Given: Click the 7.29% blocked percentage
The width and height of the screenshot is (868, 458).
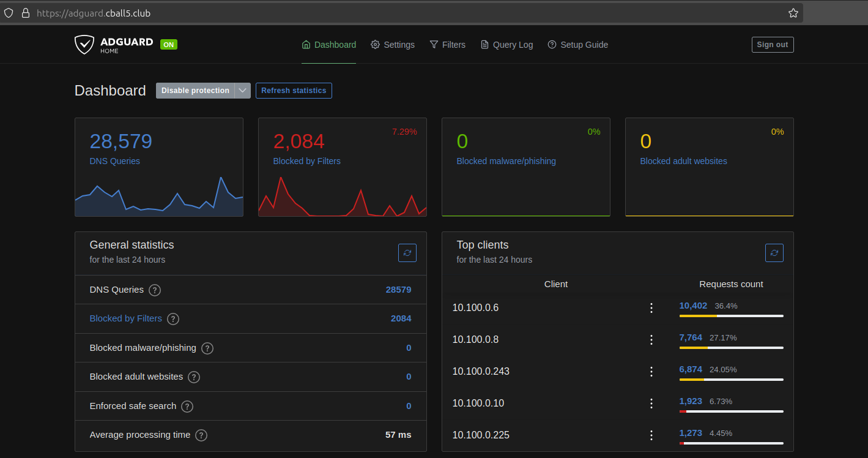Looking at the screenshot, I should [404, 132].
